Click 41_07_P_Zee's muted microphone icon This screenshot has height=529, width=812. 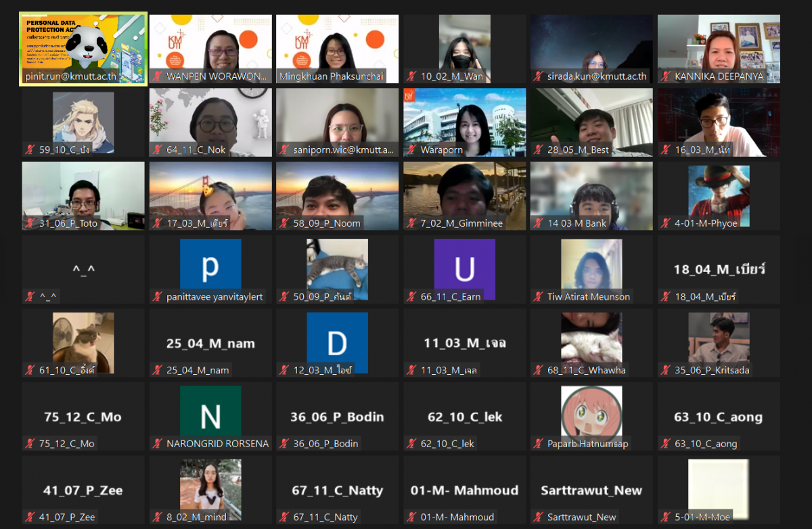(x=30, y=517)
